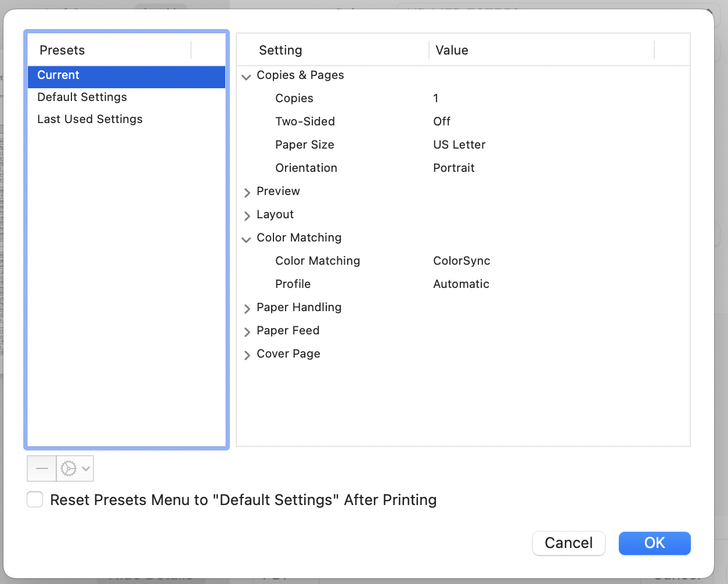Expand the Paper Handling section
This screenshot has width=728, height=584.
coord(247,308)
